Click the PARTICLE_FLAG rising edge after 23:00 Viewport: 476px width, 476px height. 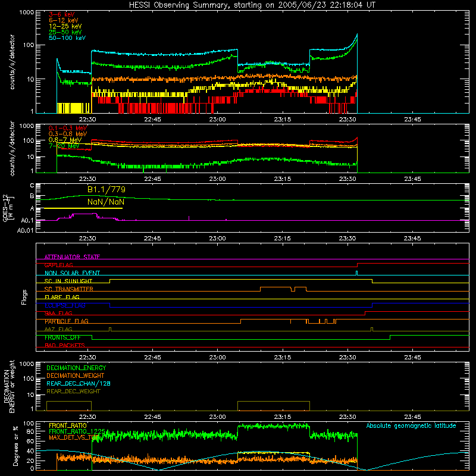click(x=241, y=321)
